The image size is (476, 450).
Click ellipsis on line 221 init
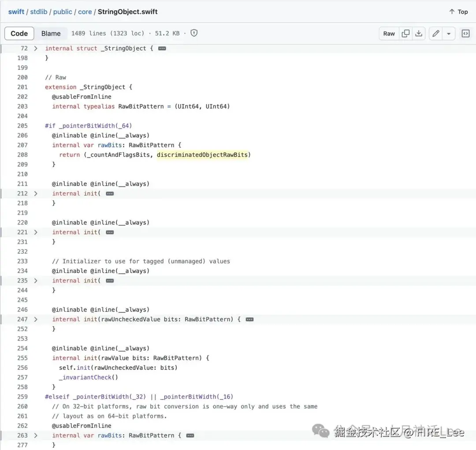click(110, 233)
